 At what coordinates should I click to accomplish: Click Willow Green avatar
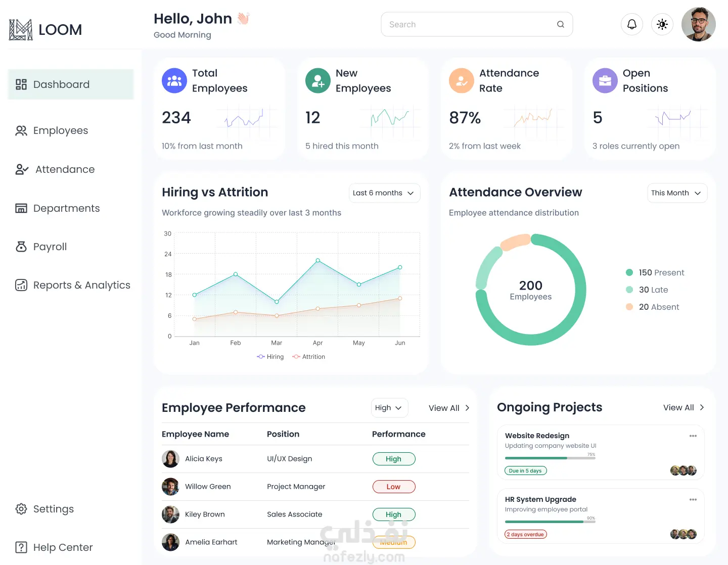[x=170, y=487]
